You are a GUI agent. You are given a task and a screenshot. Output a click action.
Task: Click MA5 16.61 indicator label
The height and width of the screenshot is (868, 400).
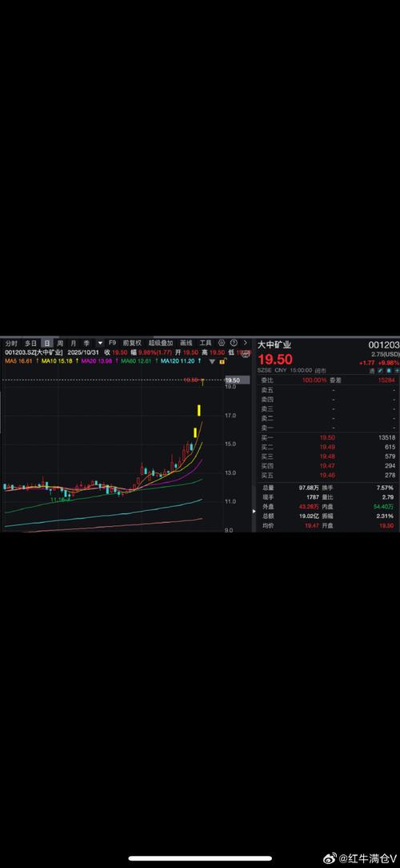click(x=18, y=361)
